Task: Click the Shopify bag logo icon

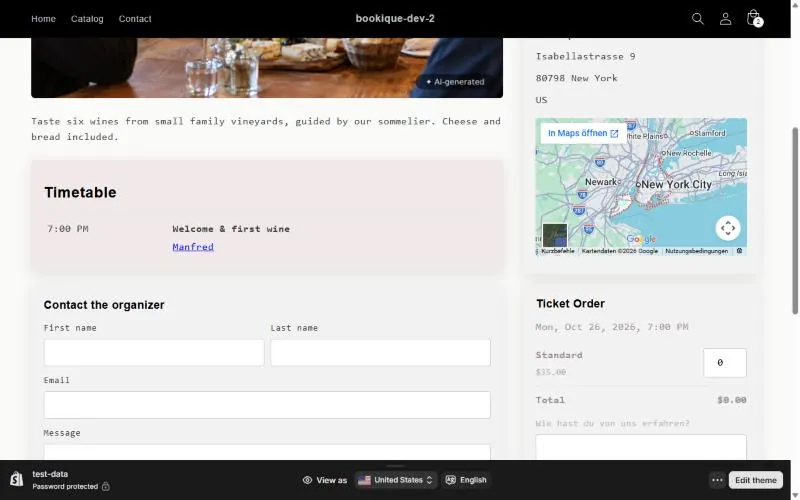Action: 16,480
